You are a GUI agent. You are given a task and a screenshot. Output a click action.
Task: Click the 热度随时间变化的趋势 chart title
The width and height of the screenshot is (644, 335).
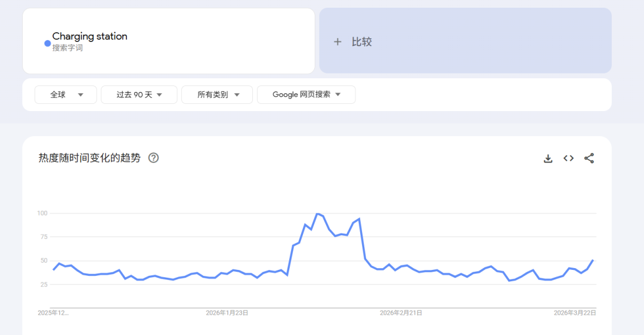(89, 158)
